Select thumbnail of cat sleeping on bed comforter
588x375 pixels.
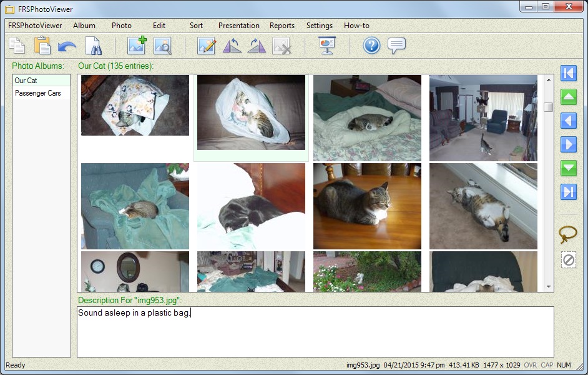click(367, 118)
